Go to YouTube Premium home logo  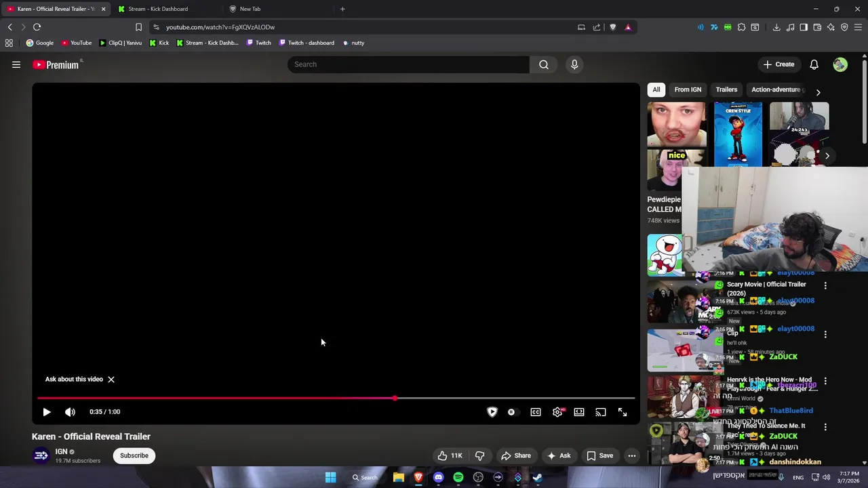click(x=57, y=64)
